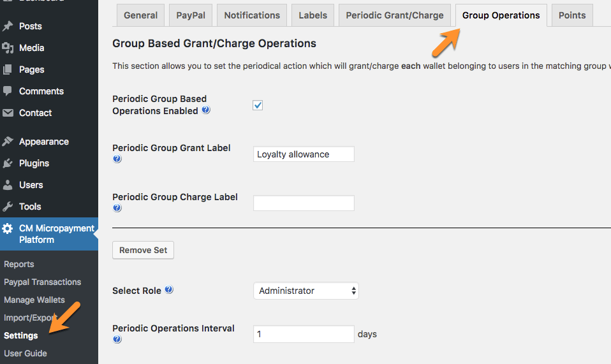Uncheck Periodic Group Based Operations Enabled
Image resolution: width=611 pixels, height=364 pixels.
pyautogui.click(x=258, y=105)
